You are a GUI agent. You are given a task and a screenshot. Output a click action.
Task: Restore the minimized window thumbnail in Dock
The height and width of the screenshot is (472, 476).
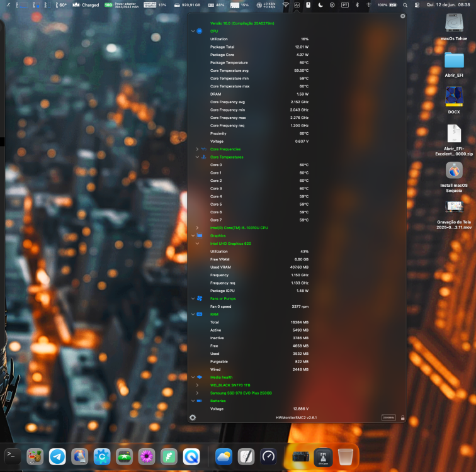[300, 456]
